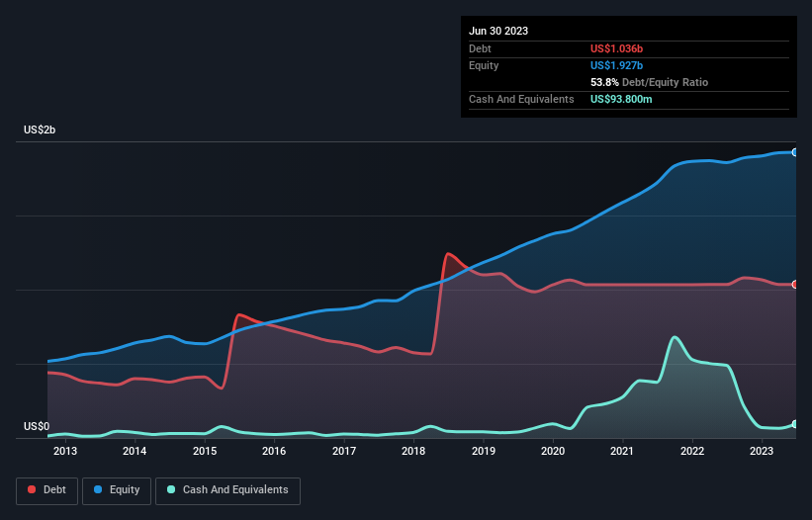Click the 2018 x-axis label
Viewport: 812px width, 520px height.
(413, 451)
